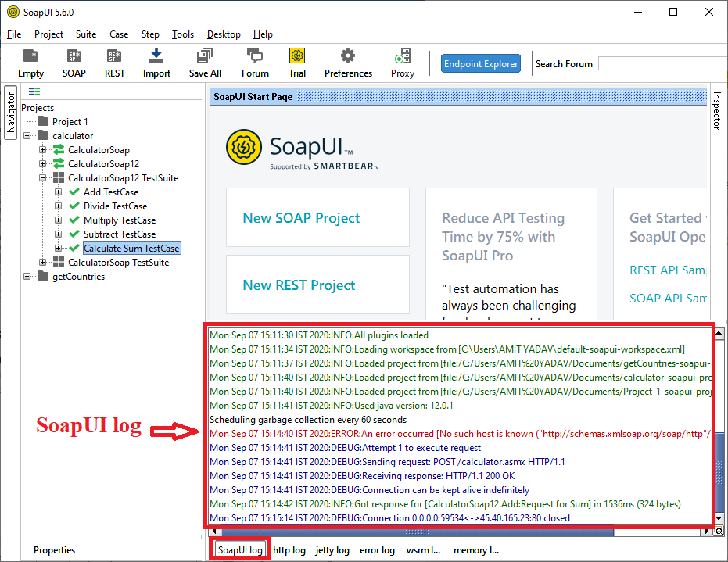
Task: Expand the CalculatorSoap TestSuite node
Action: 43,262
